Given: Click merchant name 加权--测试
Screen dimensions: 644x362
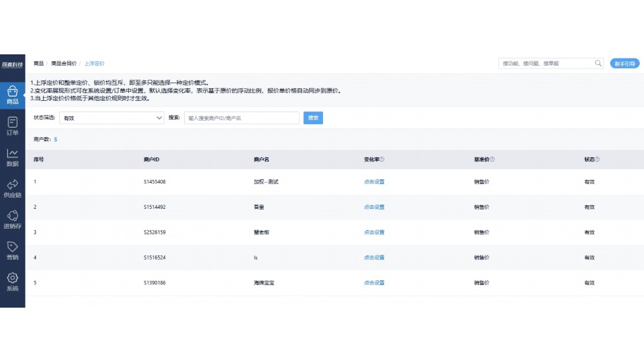Looking at the screenshot, I should [x=266, y=181].
